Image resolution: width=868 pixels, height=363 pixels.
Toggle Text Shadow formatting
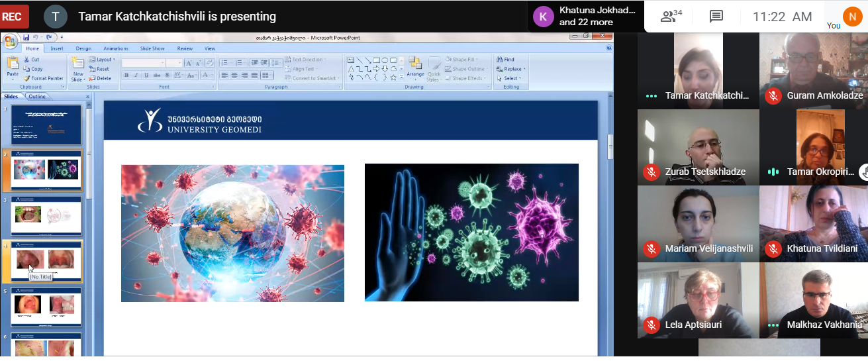coord(167,75)
